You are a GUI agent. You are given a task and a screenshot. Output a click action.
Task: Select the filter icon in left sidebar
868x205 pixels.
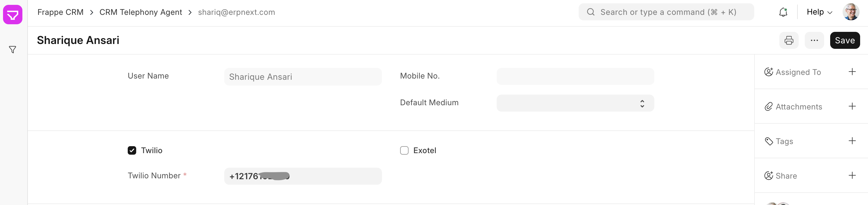pyautogui.click(x=12, y=49)
